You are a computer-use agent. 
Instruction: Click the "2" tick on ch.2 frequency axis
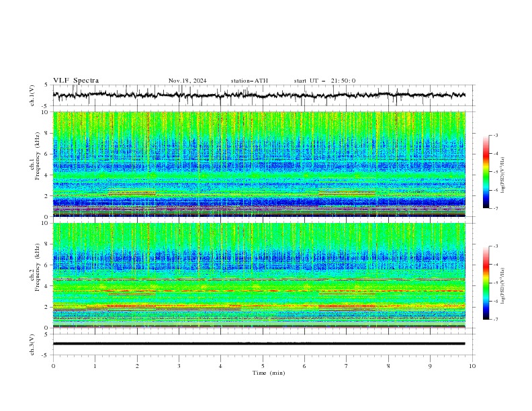click(x=48, y=307)
